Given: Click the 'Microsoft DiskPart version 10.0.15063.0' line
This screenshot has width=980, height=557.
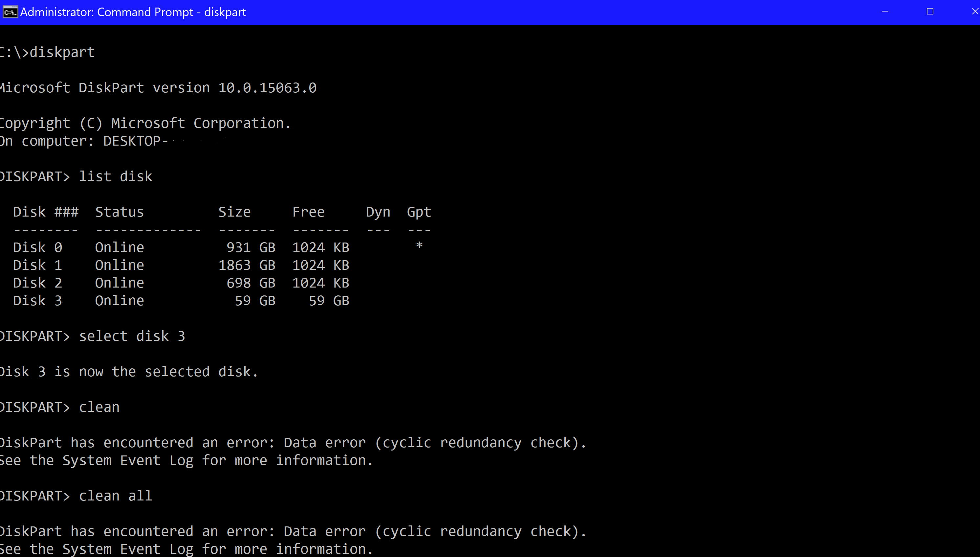Looking at the screenshot, I should click(x=158, y=88).
